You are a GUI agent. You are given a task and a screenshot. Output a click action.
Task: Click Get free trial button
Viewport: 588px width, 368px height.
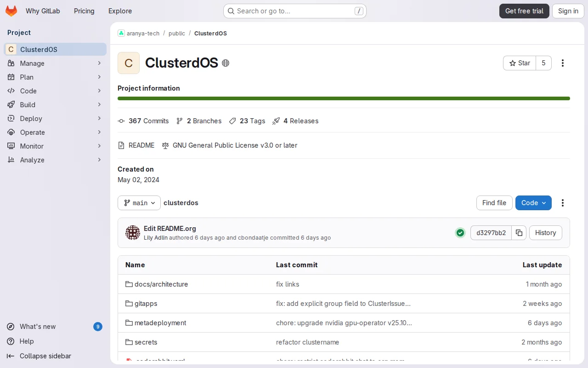(524, 11)
